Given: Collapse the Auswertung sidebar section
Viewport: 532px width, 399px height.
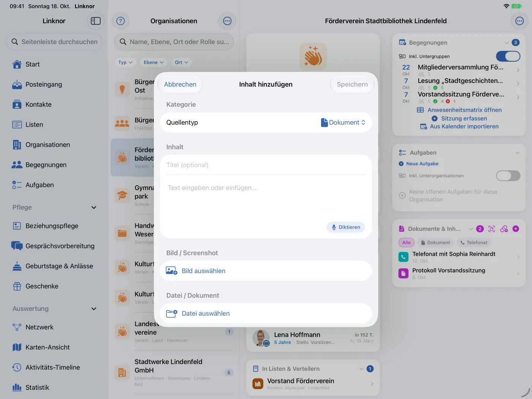Looking at the screenshot, I should [x=94, y=309].
